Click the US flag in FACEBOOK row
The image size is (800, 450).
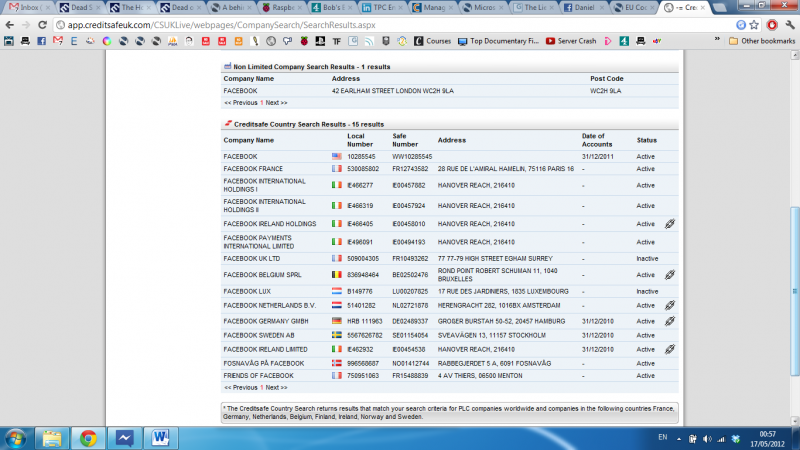click(x=337, y=156)
